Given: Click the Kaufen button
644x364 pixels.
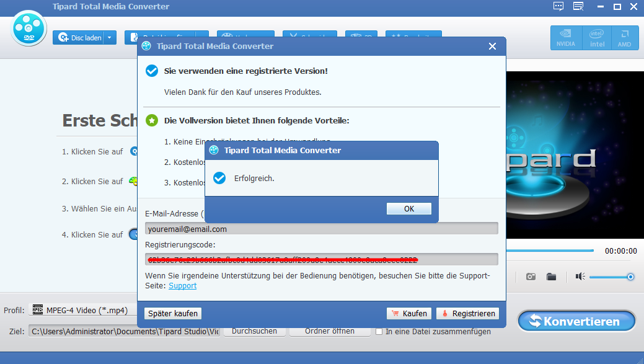Looking at the screenshot, I should pyautogui.click(x=409, y=314).
